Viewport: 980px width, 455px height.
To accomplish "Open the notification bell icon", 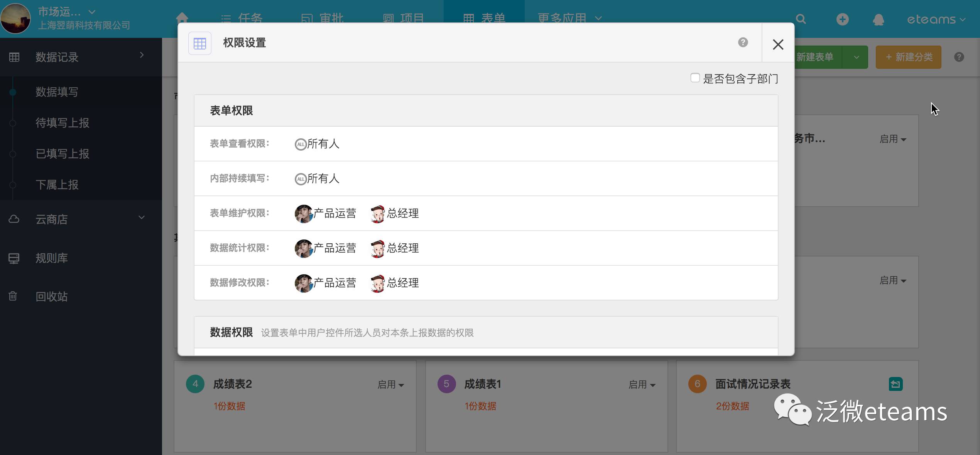I will click(x=878, y=20).
